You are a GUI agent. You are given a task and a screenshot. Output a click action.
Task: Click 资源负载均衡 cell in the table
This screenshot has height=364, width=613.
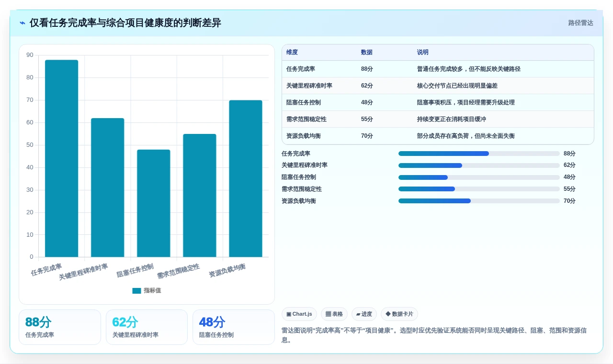click(304, 136)
